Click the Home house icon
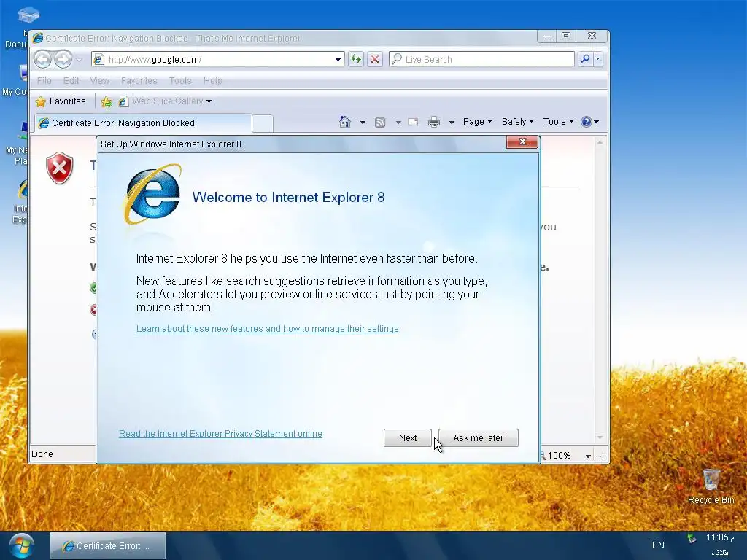The width and height of the screenshot is (747, 560). coord(345,122)
